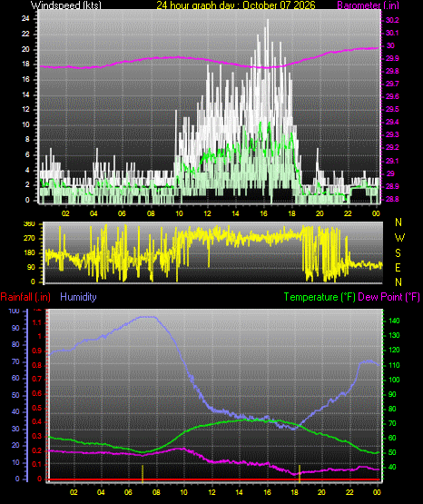The height and width of the screenshot is (504, 423).
Task: Click hour label 12 under the windspeed graph
Action: (207, 213)
